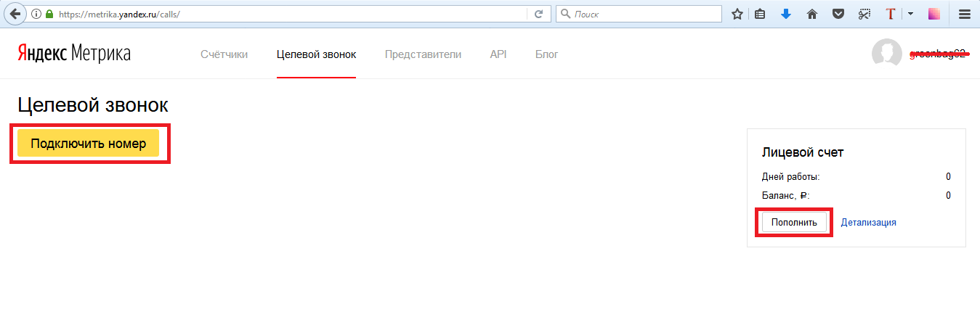Click the Подключить номер button

click(88, 144)
